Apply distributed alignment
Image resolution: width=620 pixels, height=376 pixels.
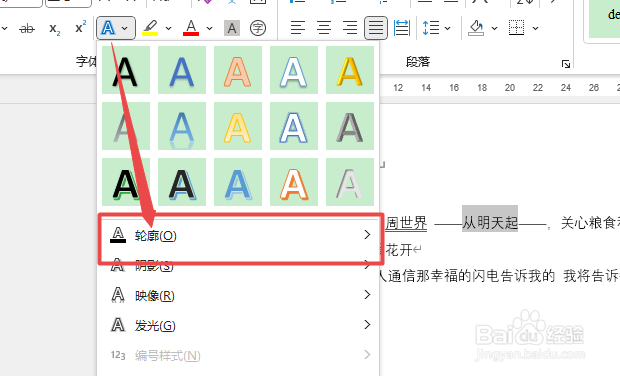coord(402,28)
